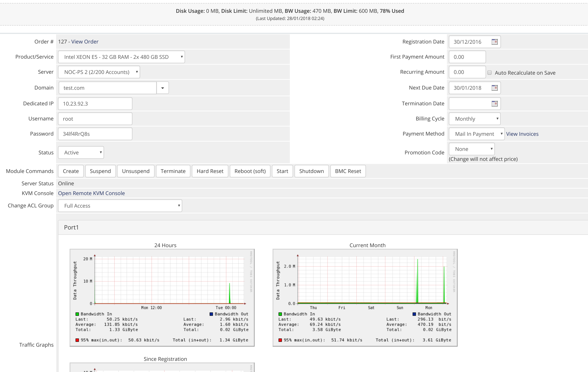The width and height of the screenshot is (588, 372).
Task: Expand the Product/Service dropdown
Action: point(121,57)
